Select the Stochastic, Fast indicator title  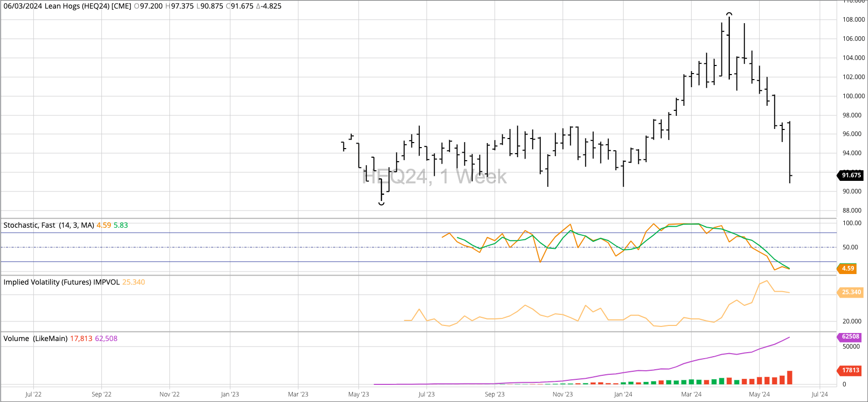point(49,225)
